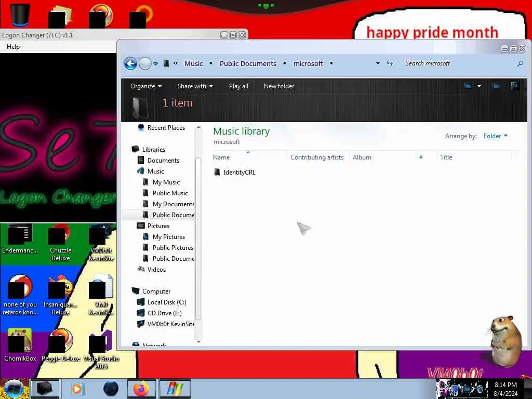Click Public Documents breadcrumb segment
Screen dimensions: 532x399
tap(248, 63)
